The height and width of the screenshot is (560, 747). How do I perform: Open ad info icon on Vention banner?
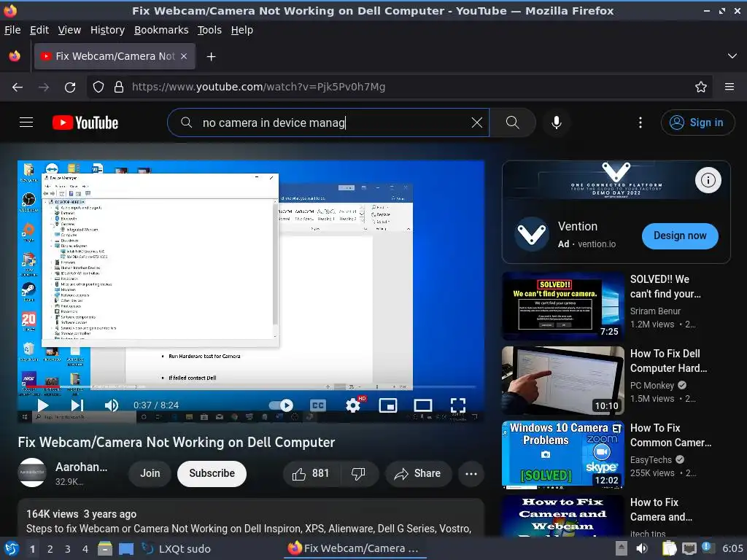pyautogui.click(x=708, y=180)
